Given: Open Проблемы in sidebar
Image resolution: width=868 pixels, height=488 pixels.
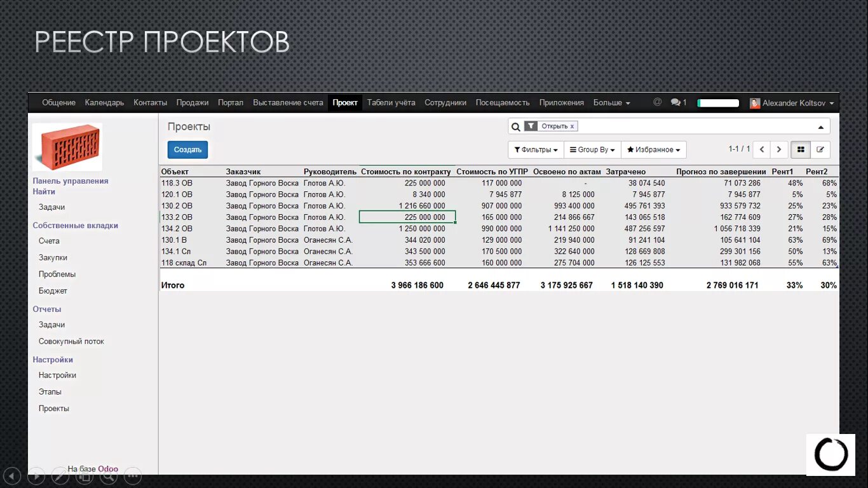Looking at the screenshot, I should (57, 274).
